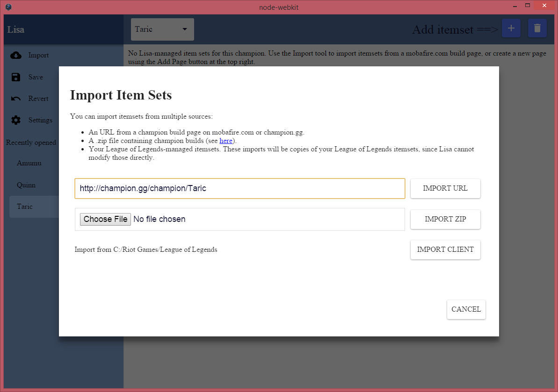Minimize the node-webkit window
Screen dimensions: 558x392
pyautogui.click(x=515, y=6)
